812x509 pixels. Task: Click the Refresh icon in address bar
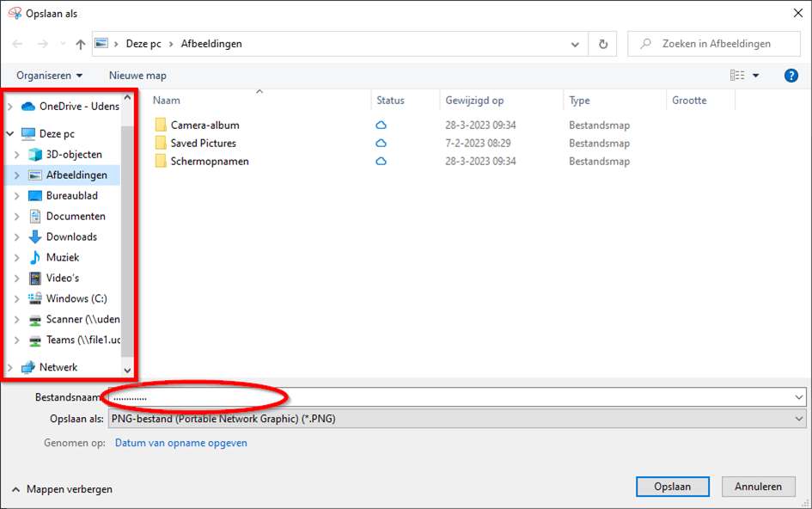click(603, 44)
